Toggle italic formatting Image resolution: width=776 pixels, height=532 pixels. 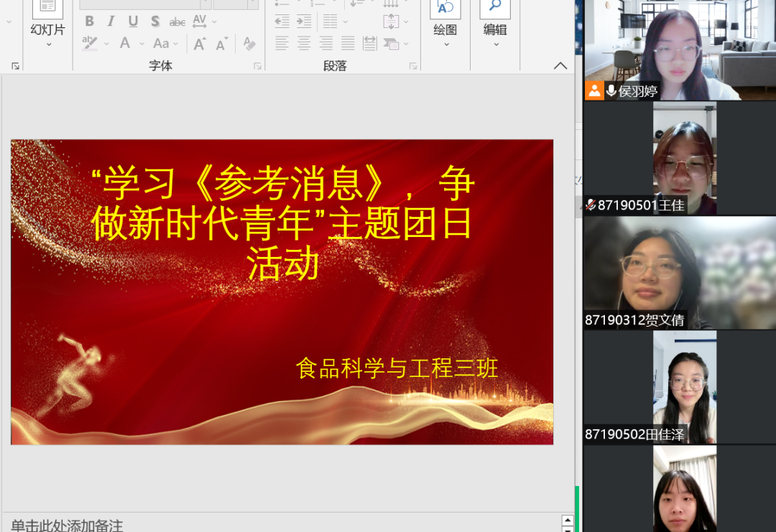pyautogui.click(x=111, y=22)
